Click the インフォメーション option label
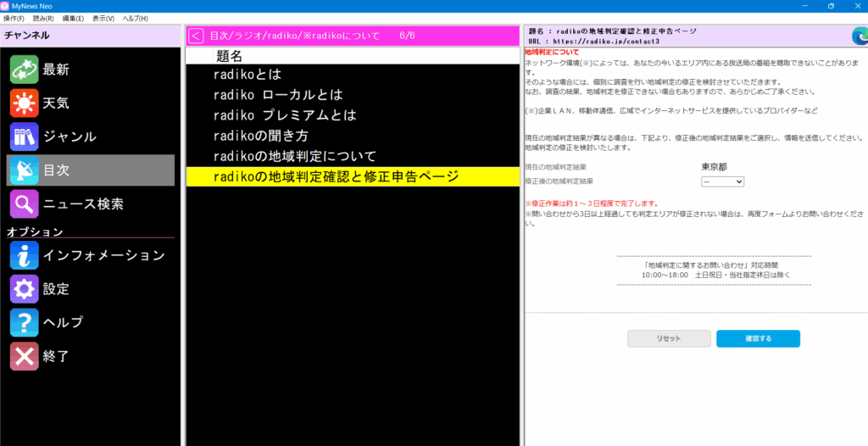 tap(104, 255)
